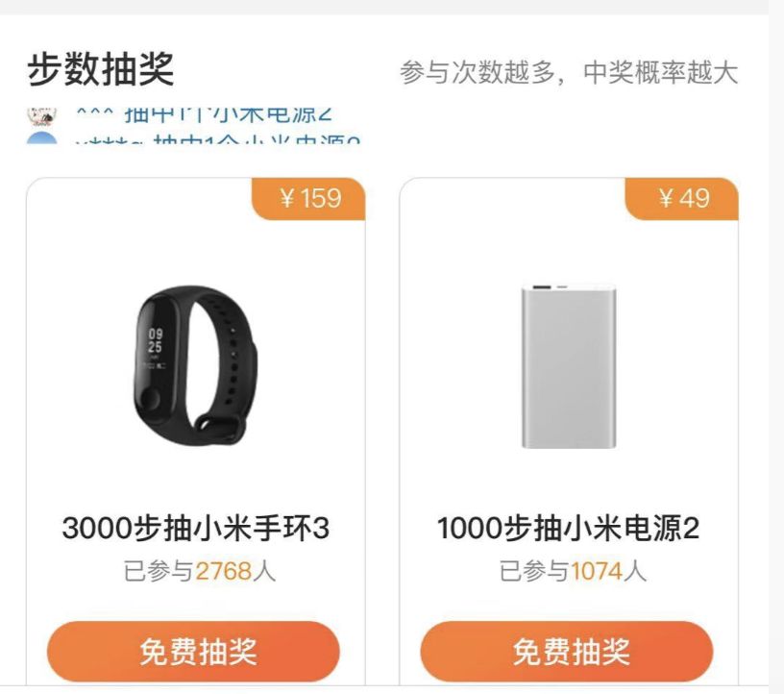Open the silver power bank product image
Screen dimensions: 784x694
pyautogui.click(x=569, y=366)
